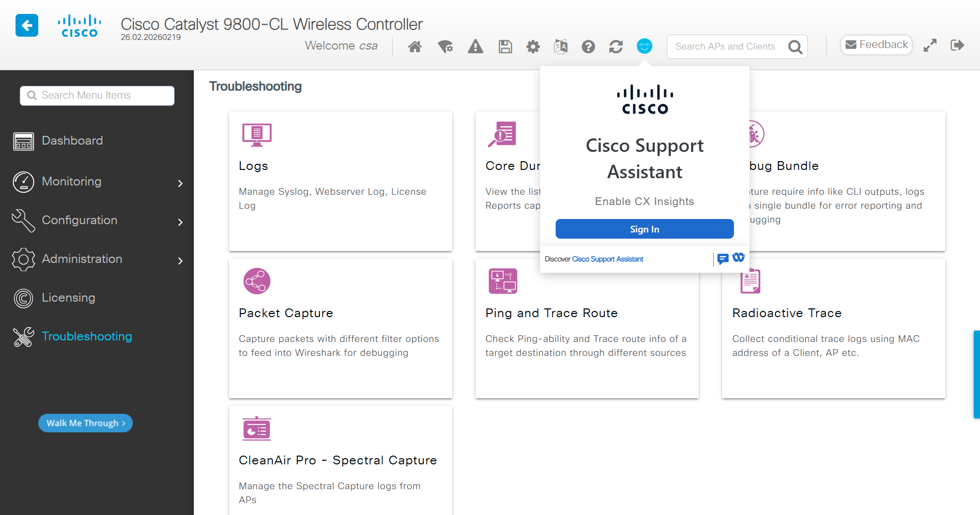Change language with the translate icon
This screenshot has height=515, width=980.
tap(560, 46)
